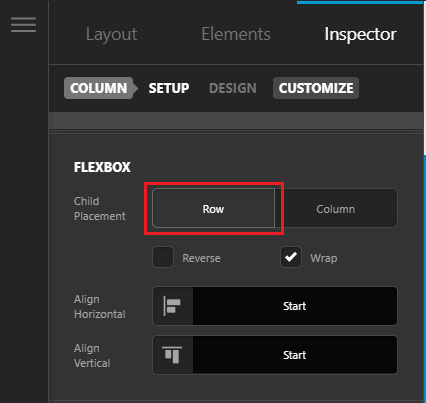Go to the SETUP section
Image resolution: width=426 pixels, height=403 pixels.
[x=169, y=88]
